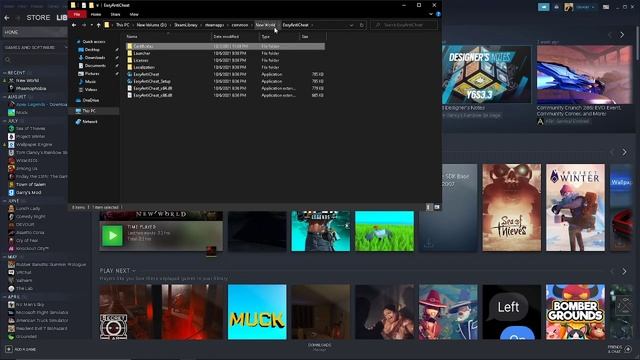Open the Steam STORE tab
This screenshot has width=640, height=360.
[38, 18]
